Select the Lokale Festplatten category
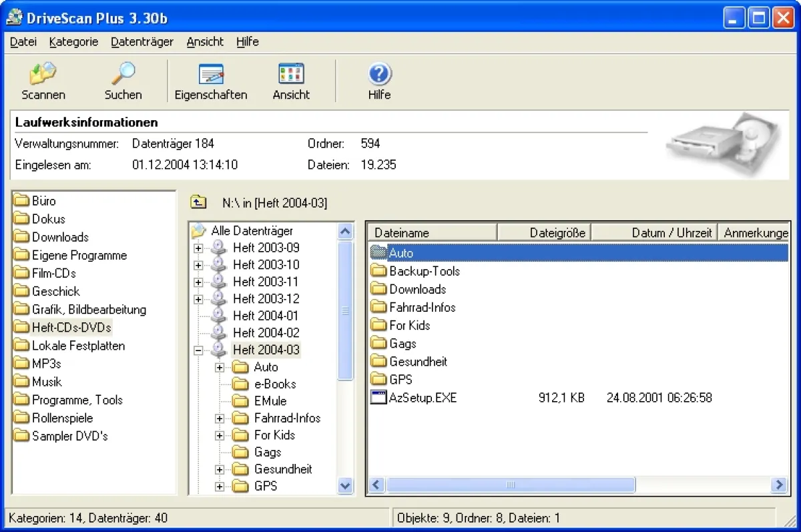 78,346
